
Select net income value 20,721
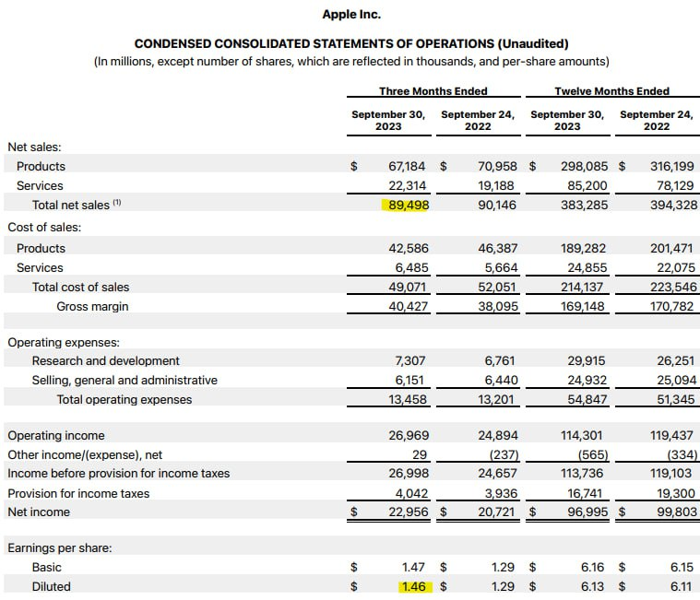(x=497, y=512)
